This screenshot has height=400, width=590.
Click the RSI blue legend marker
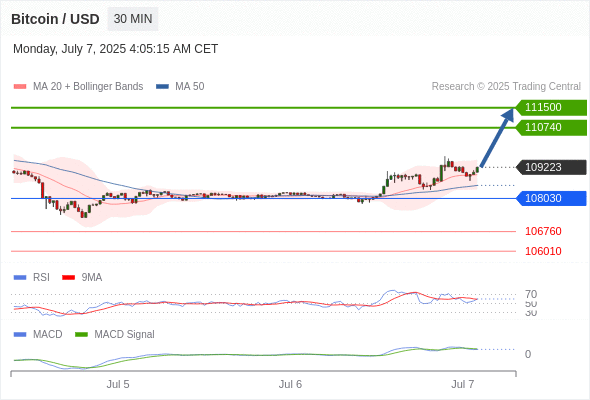20,278
